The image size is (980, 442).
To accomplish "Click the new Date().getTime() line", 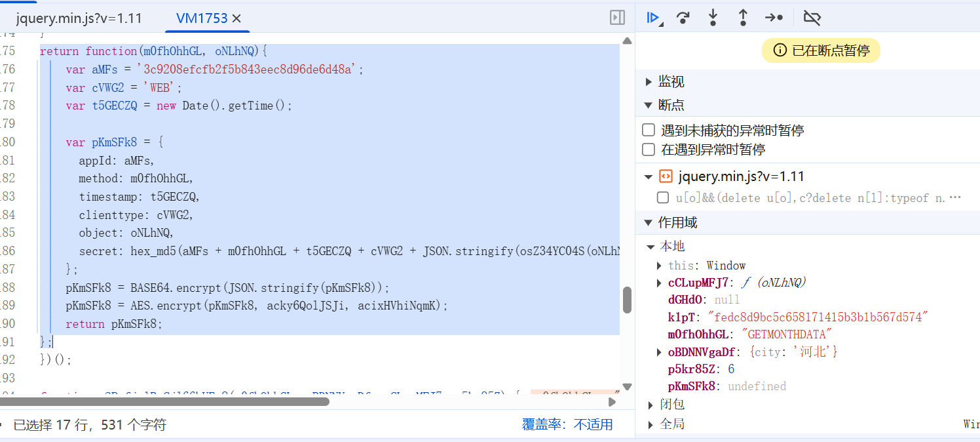I will [x=179, y=106].
